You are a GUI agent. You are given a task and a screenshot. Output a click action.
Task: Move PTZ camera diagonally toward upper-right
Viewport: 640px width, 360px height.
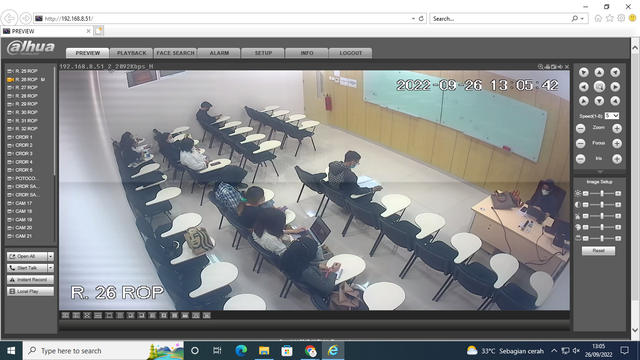(x=615, y=72)
